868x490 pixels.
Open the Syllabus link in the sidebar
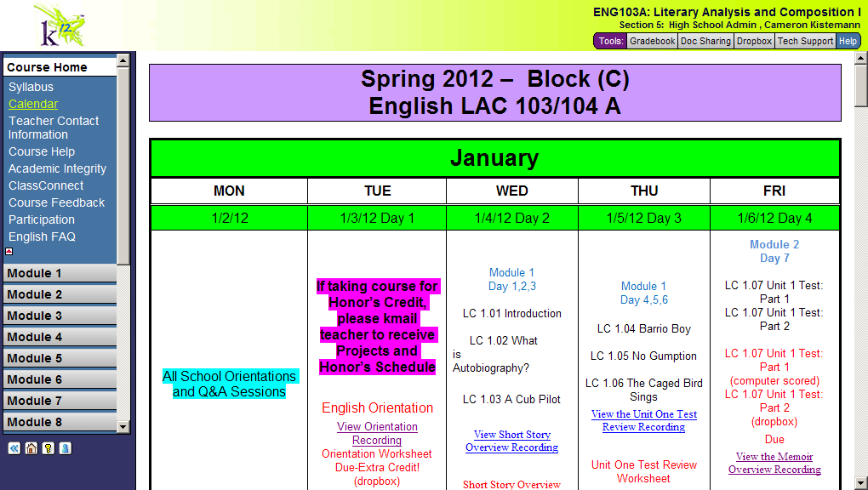pos(31,87)
